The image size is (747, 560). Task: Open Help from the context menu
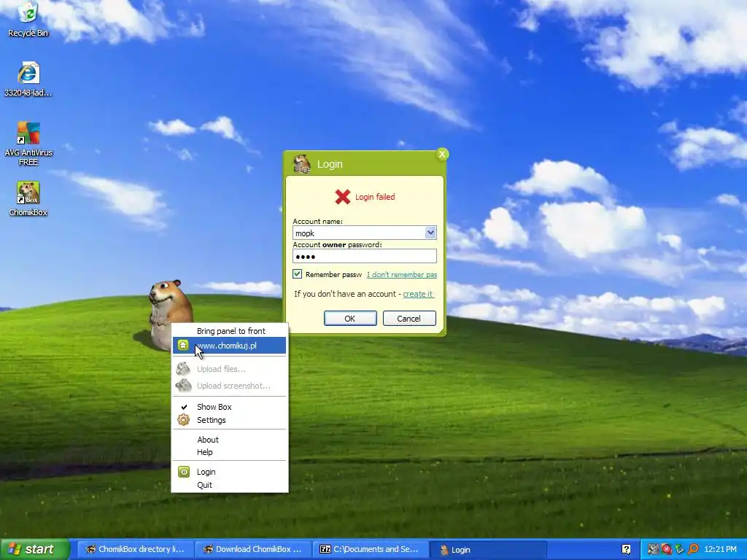[230, 452]
